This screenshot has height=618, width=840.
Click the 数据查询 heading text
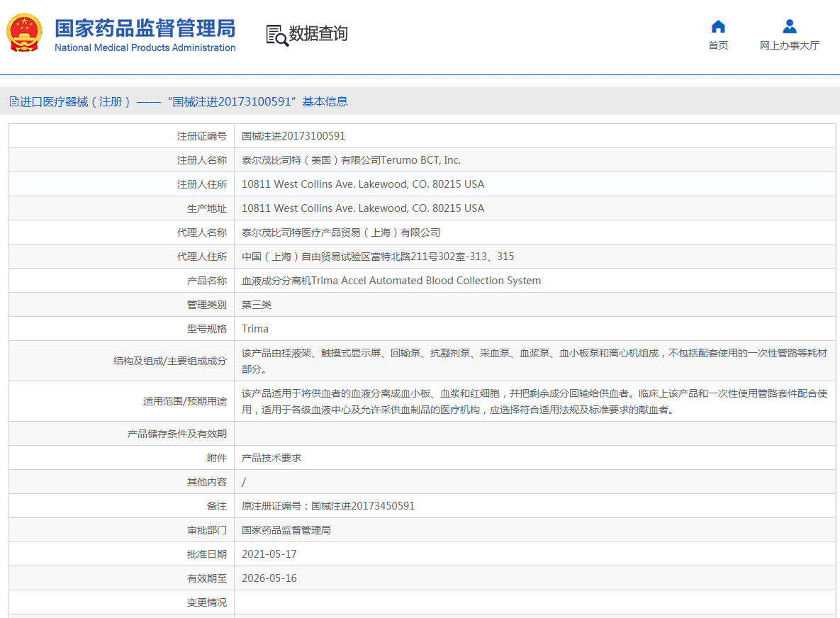coord(318,33)
